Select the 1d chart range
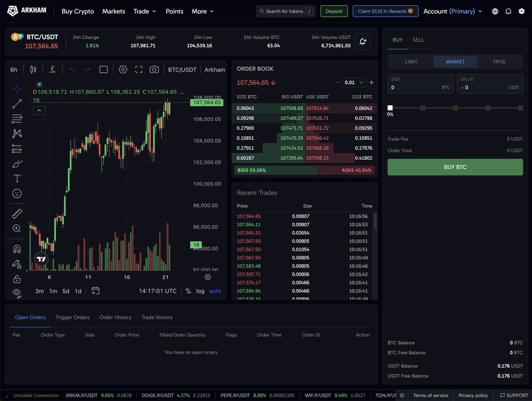This screenshot has height=401, width=532. pos(78,291)
